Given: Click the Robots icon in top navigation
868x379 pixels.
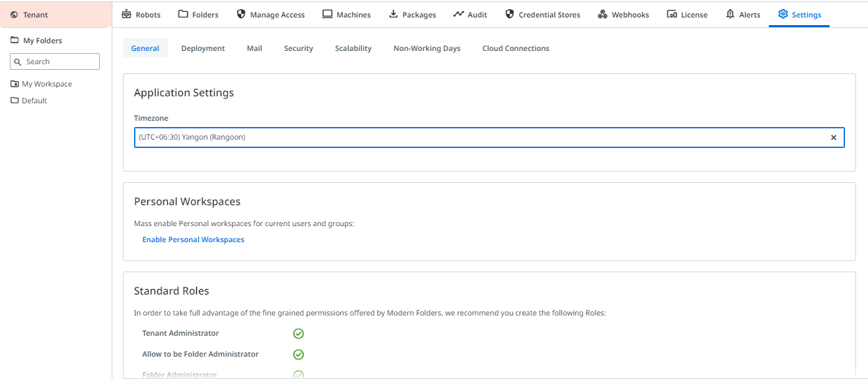Looking at the screenshot, I should (126, 14).
